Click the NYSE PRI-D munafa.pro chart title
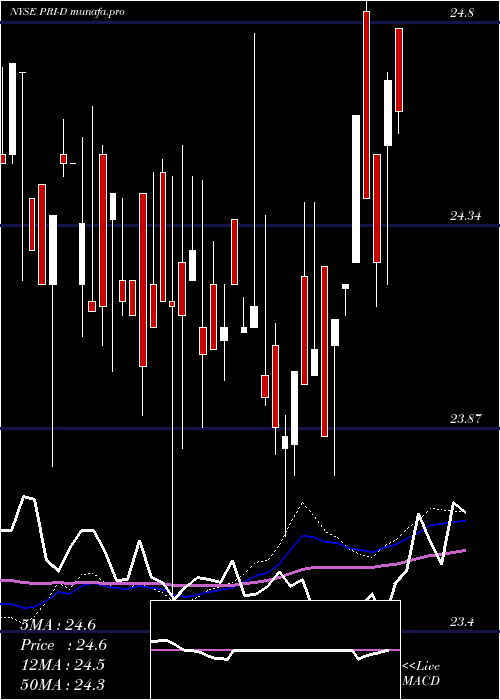500x700 pixels. [x=68, y=12]
